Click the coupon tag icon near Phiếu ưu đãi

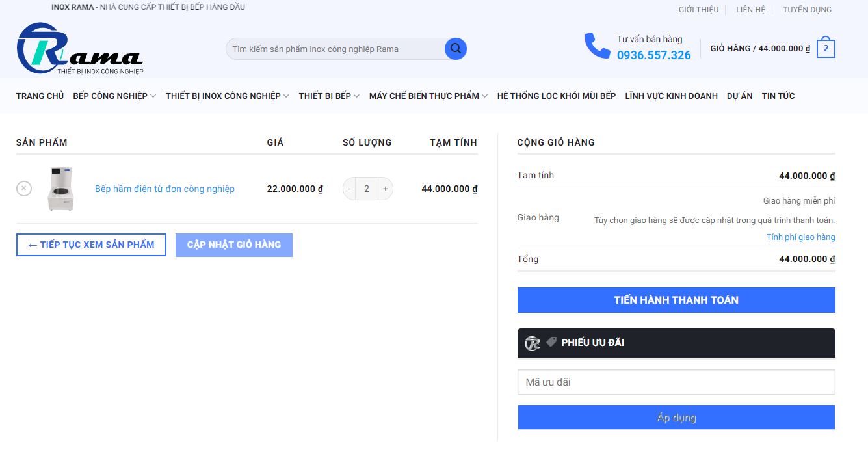click(551, 341)
